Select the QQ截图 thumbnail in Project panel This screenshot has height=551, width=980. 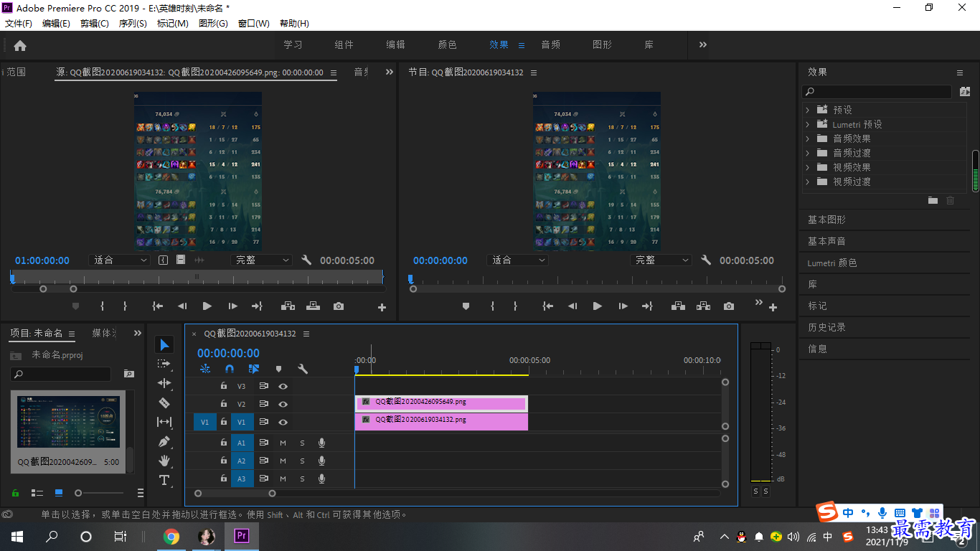[x=68, y=422]
